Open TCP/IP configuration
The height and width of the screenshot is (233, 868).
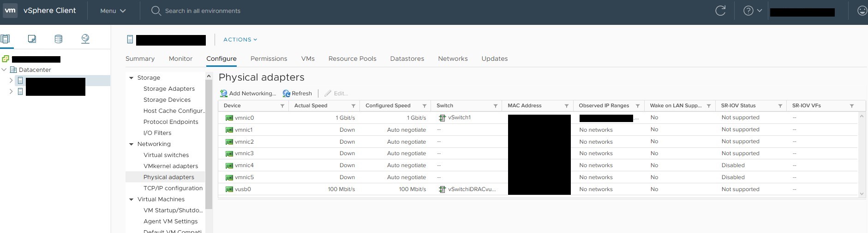click(x=173, y=188)
